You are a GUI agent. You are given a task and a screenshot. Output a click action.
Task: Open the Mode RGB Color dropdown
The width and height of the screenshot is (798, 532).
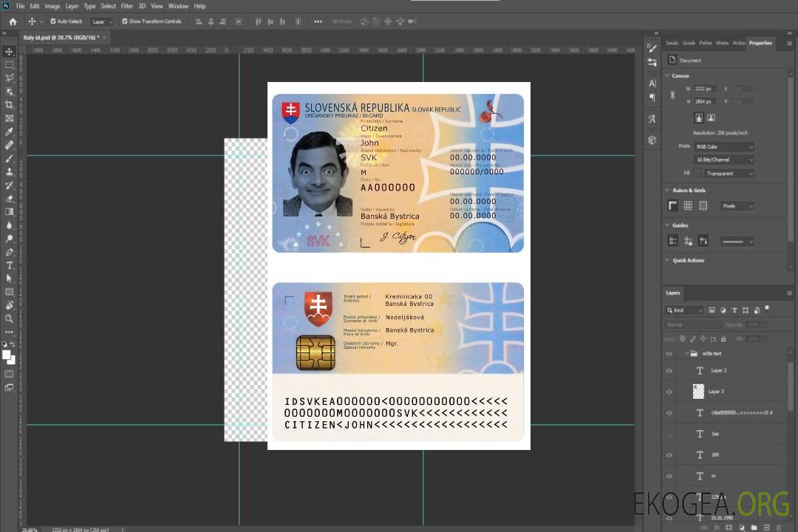click(x=724, y=146)
